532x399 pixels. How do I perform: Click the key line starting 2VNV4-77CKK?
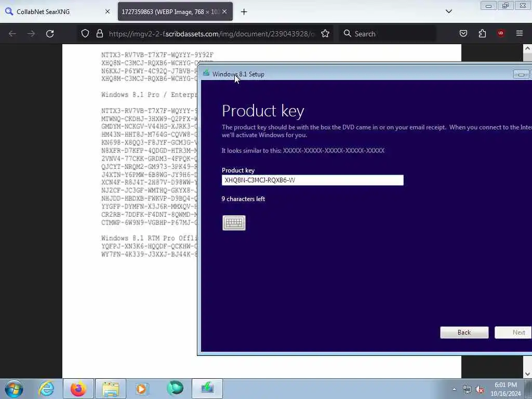point(149,158)
